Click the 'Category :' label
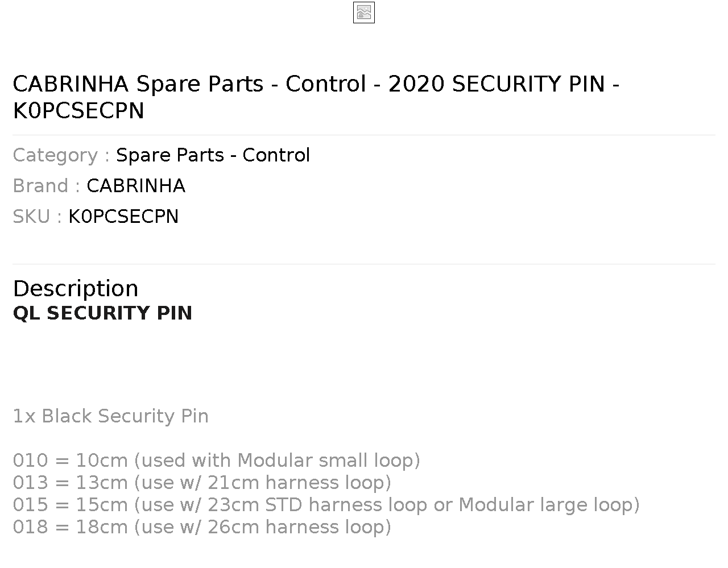The height and width of the screenshot is (568, 728). tap(61, 155)
